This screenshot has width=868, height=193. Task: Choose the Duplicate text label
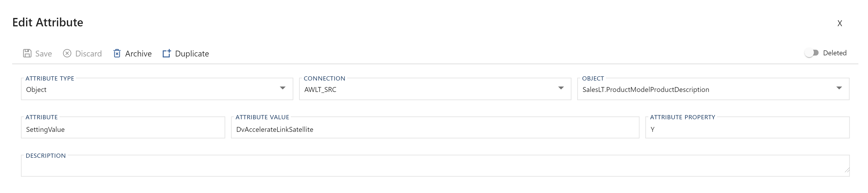(192, 54)
